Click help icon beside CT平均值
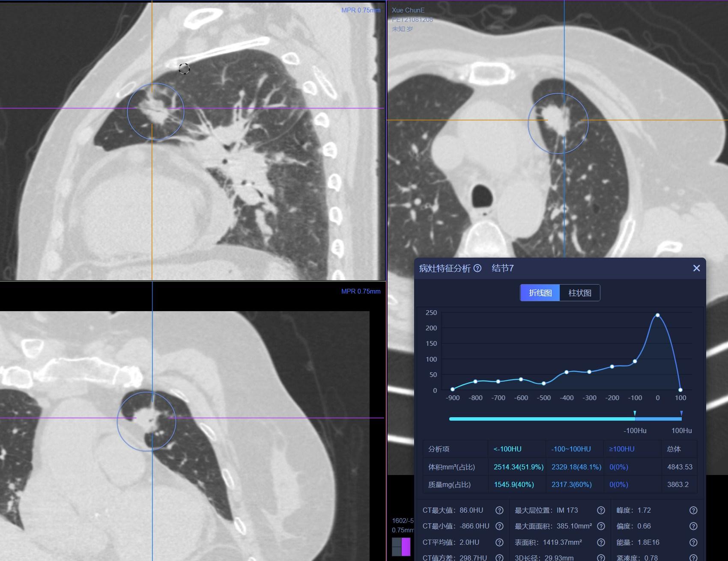The image size is (728, 561). point(499,542)
